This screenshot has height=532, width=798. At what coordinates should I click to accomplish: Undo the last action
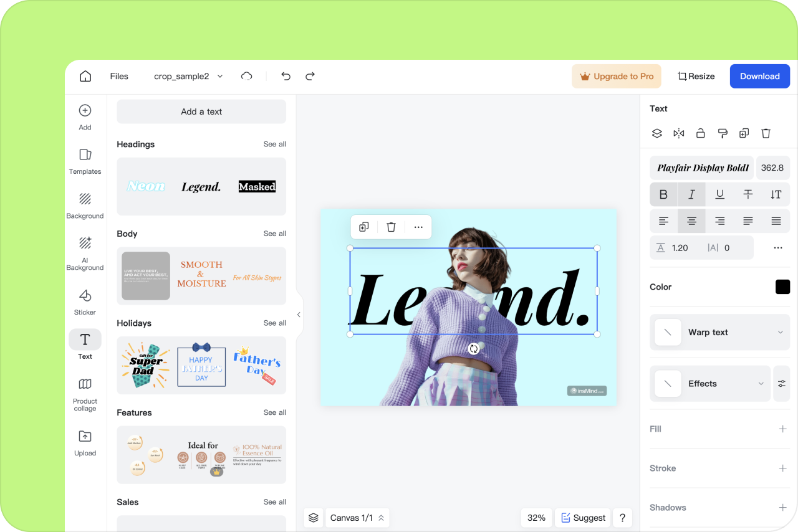286,76
